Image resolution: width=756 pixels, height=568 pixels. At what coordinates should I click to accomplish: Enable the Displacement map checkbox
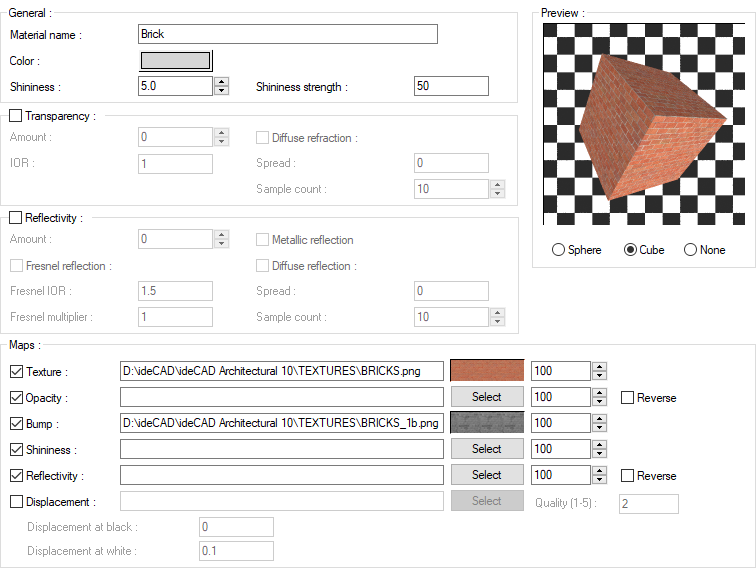pyautogui.click(x=16, y=502)
